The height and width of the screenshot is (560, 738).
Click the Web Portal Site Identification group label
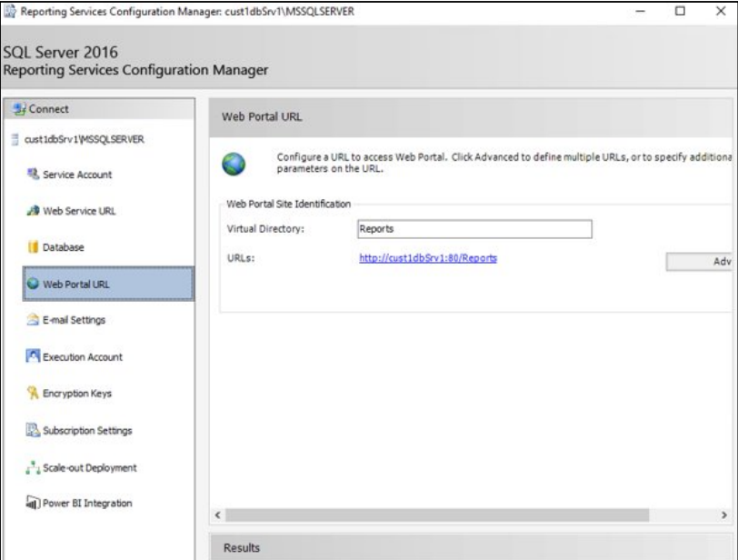[x=288, y=204]
